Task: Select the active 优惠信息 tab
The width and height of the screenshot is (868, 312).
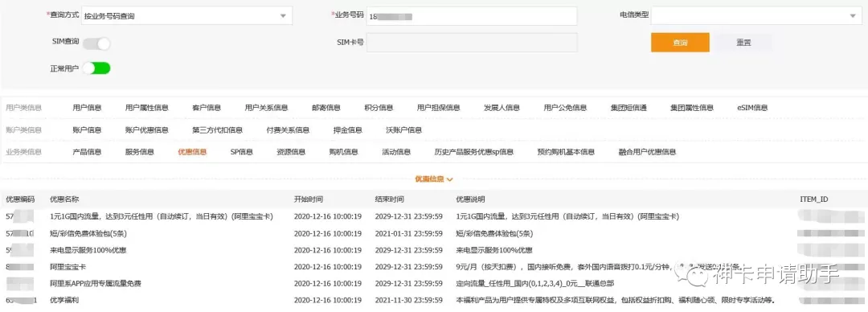Action: click(x=192, y=152)
